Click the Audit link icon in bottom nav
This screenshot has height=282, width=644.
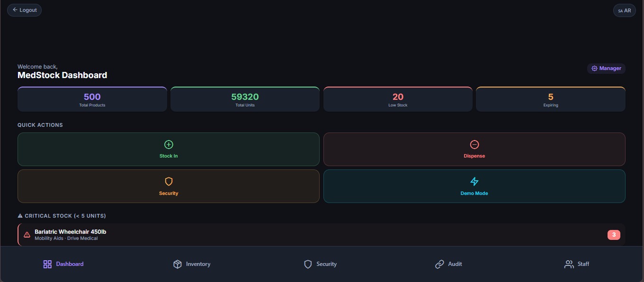click(x=439, y=264)
